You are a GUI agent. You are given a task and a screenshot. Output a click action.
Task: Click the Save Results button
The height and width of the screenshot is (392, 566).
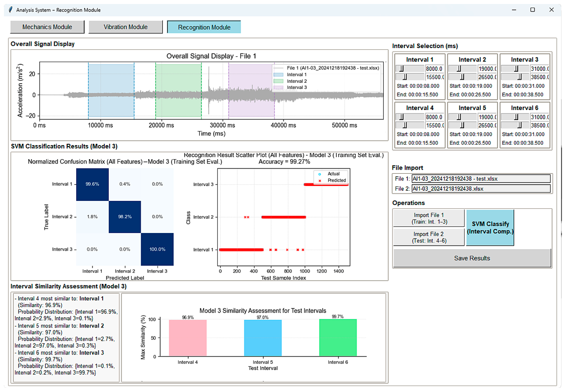click(x=472, y=258)
